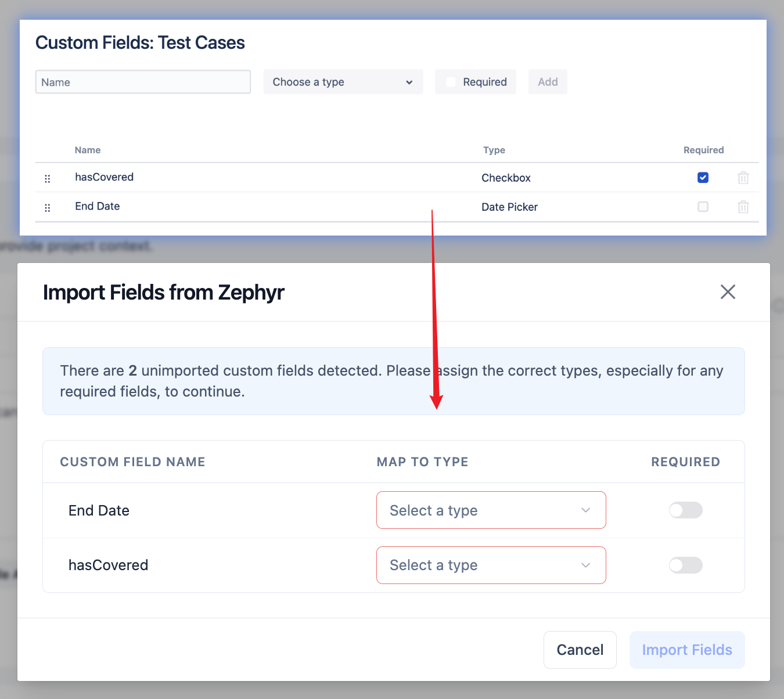784x699 pixels.
Task: Open Select a type dropdown for hasCovered
Action: [491, 565]
